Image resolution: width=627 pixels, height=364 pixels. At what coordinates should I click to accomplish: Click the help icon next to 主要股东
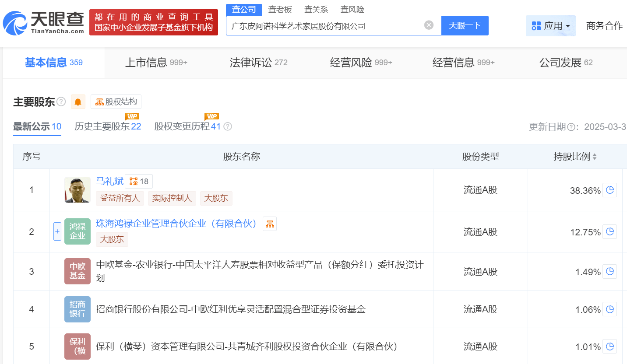tap(61, 102)
